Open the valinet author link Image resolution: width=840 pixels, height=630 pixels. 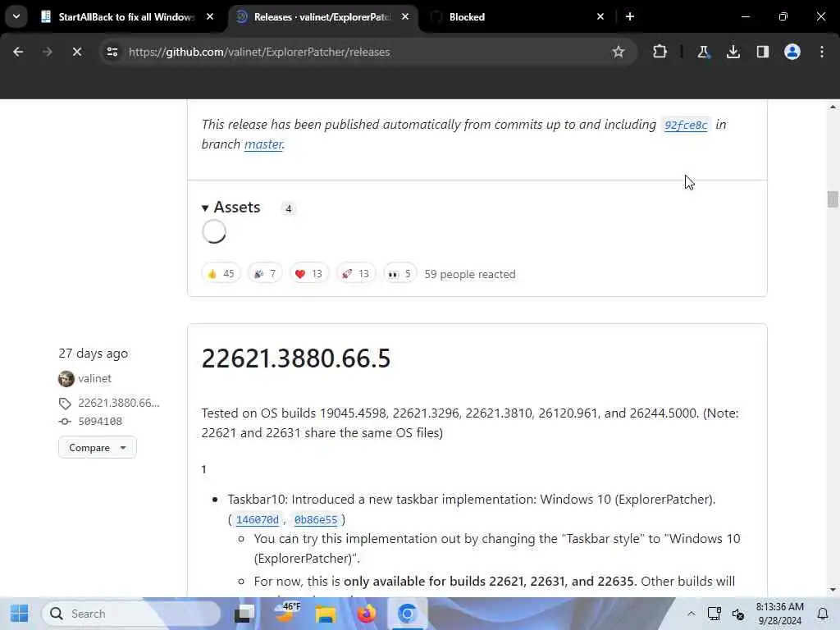pos(95,379)
